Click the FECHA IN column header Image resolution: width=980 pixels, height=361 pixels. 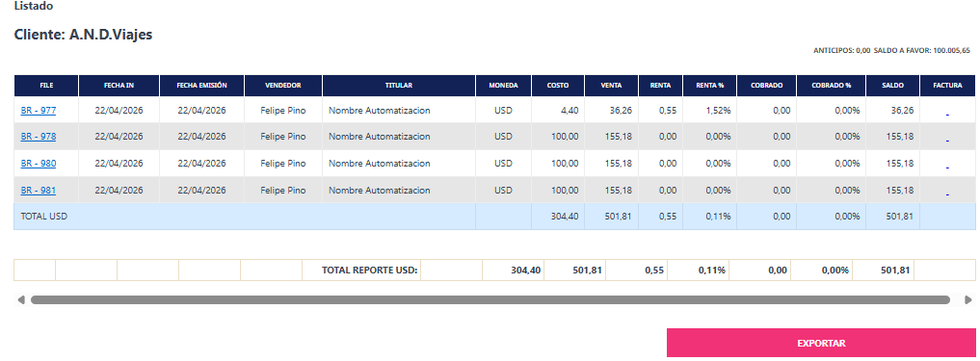pos(119,86)
